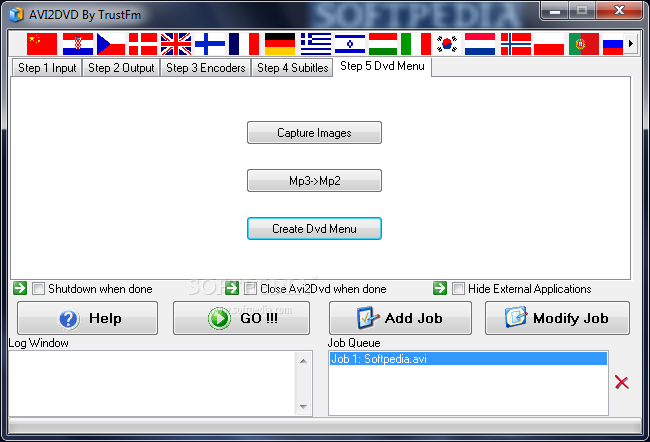Select the Norwegian flag language
The height and width of the screenshot is (442, 650).
(x=516, y=44)
